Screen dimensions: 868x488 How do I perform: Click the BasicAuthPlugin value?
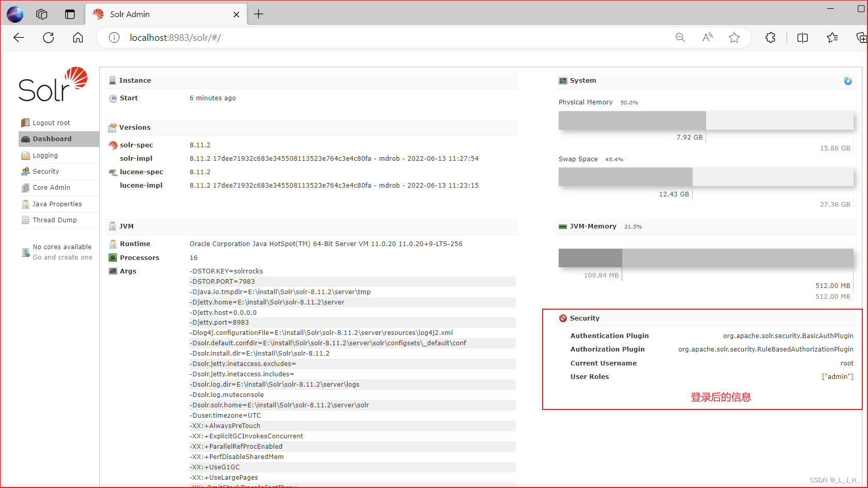pos(788,336)
